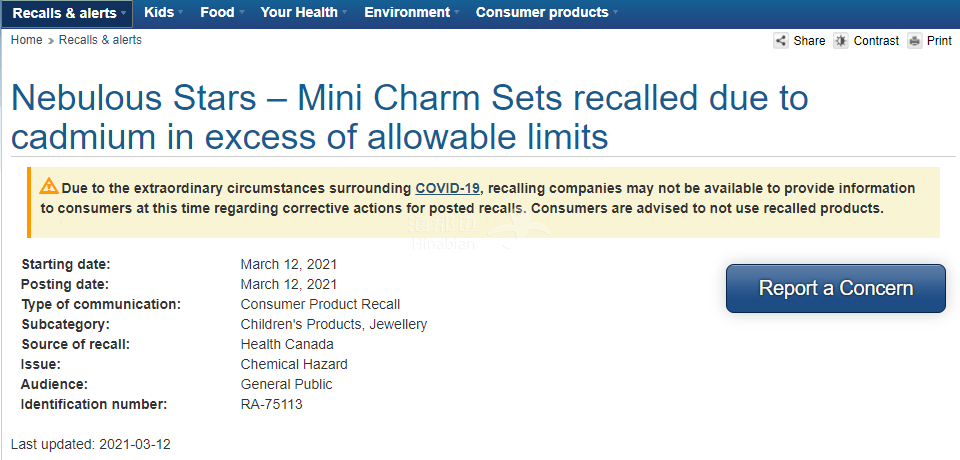Open the Your Health menu item
The width and height of the screenshot is (960, 460).
299,12
